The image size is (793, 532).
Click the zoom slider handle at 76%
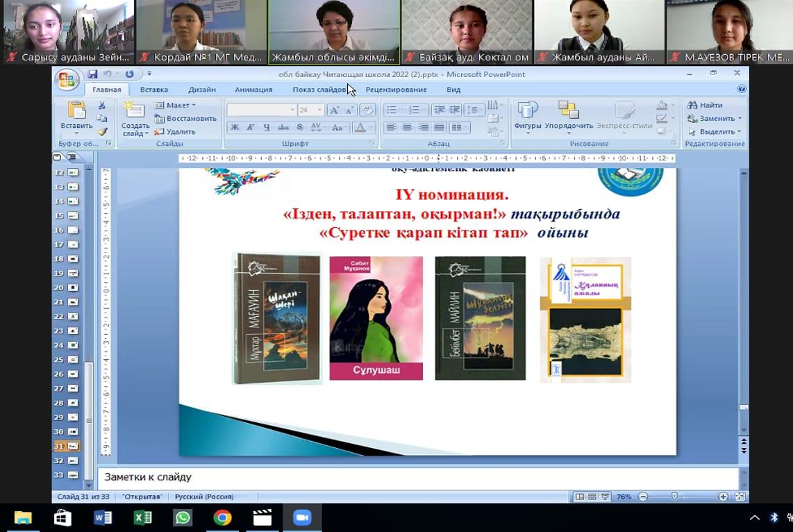674,497
